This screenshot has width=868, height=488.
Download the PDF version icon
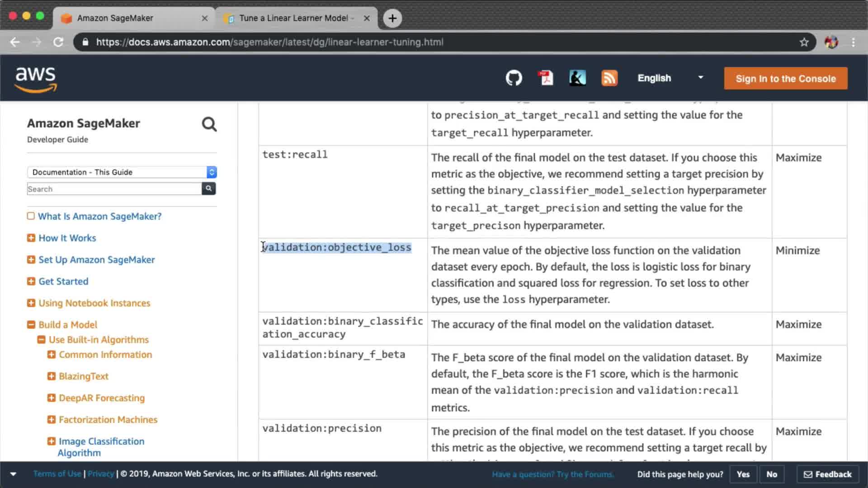click(546, 78)
